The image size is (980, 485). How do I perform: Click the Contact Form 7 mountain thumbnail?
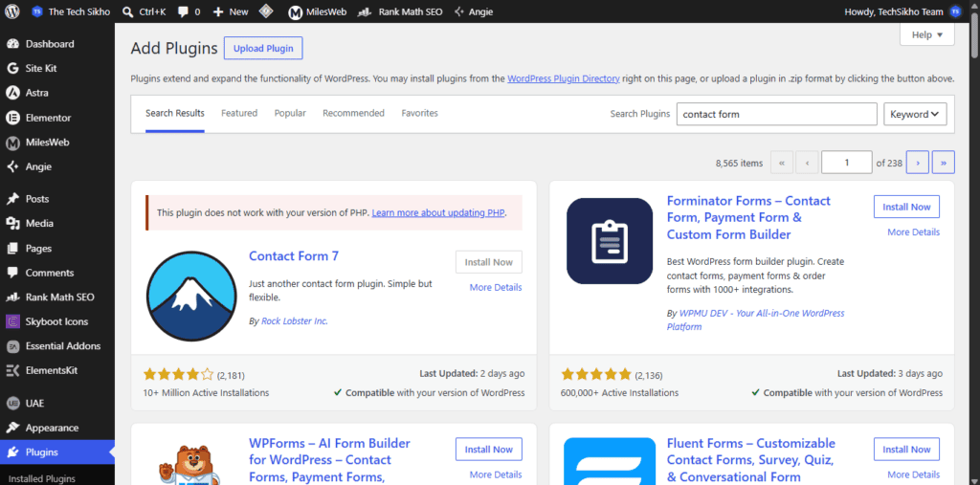coord(191,295)
